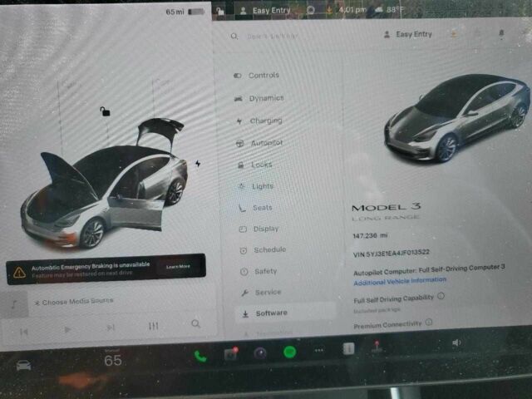The width and height of the screenshot is (532, 399).
Task: Open Additional Vehicle Information link
Action: 400,281
